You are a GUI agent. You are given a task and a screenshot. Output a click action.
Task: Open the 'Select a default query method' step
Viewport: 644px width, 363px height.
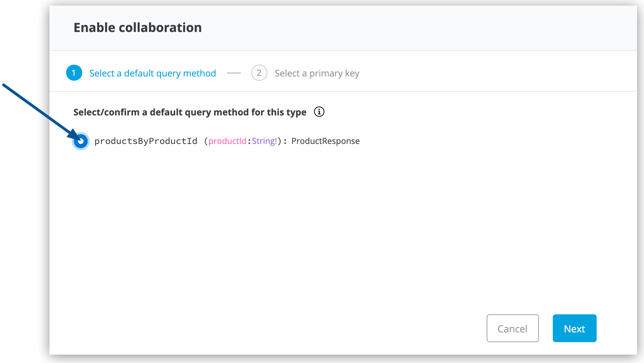pyautogui.click(x=152, y=73)
